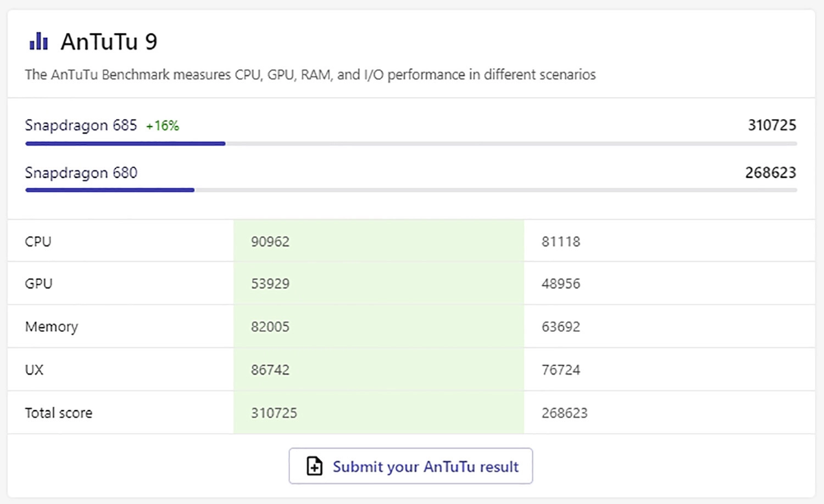Select the Memory row label
Screen dimensions: 824x504
point(52,327)
